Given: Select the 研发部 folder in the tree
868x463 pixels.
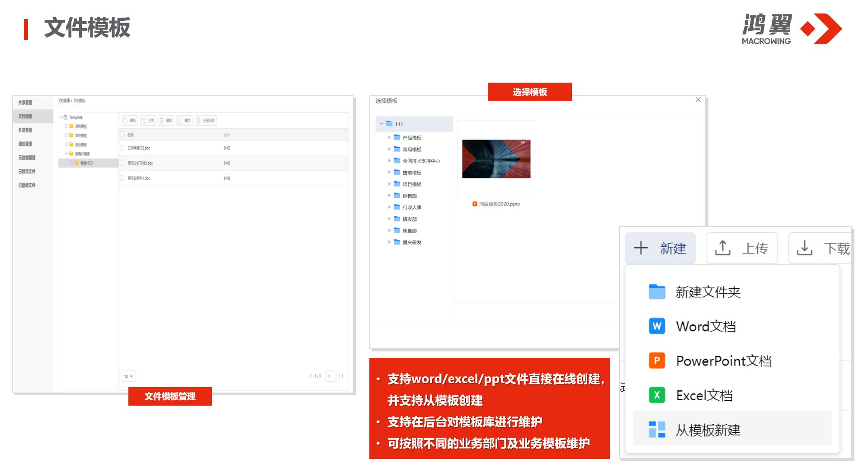Looking at the screenshot, I should pos(410,219).
